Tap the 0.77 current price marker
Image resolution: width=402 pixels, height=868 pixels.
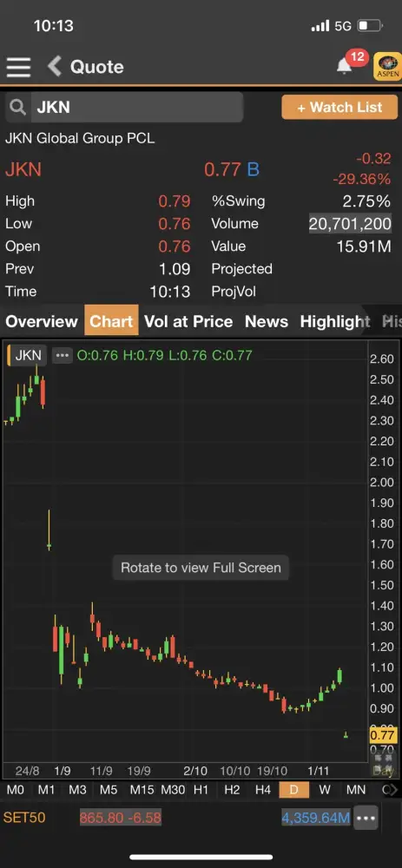point(382,735)
